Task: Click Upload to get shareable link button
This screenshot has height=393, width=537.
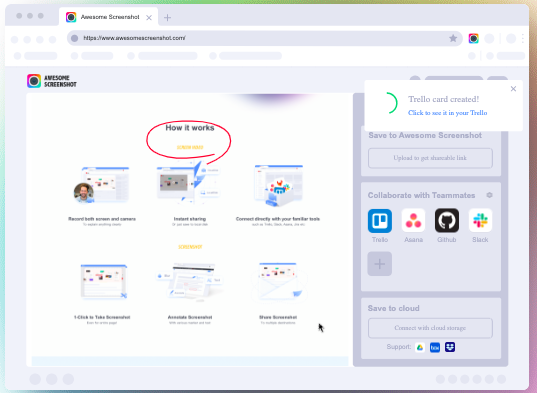Action: point(430,158)
